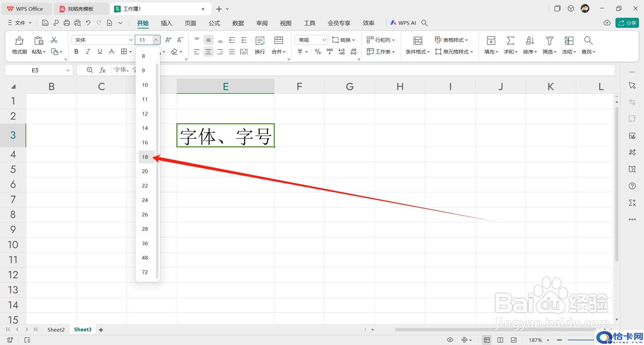Click the 分享 Share button

pyautogui.click(x=627, y=23)
